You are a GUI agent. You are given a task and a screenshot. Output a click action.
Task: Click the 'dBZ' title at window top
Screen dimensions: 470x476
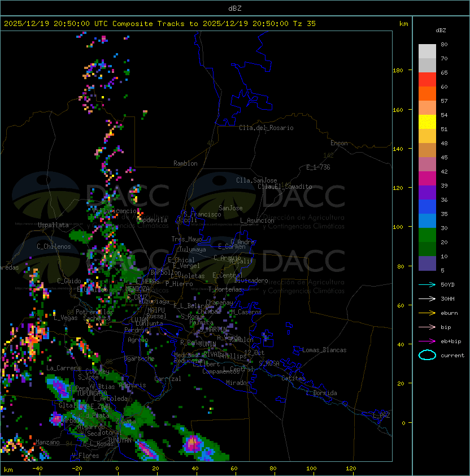(235, 8)
